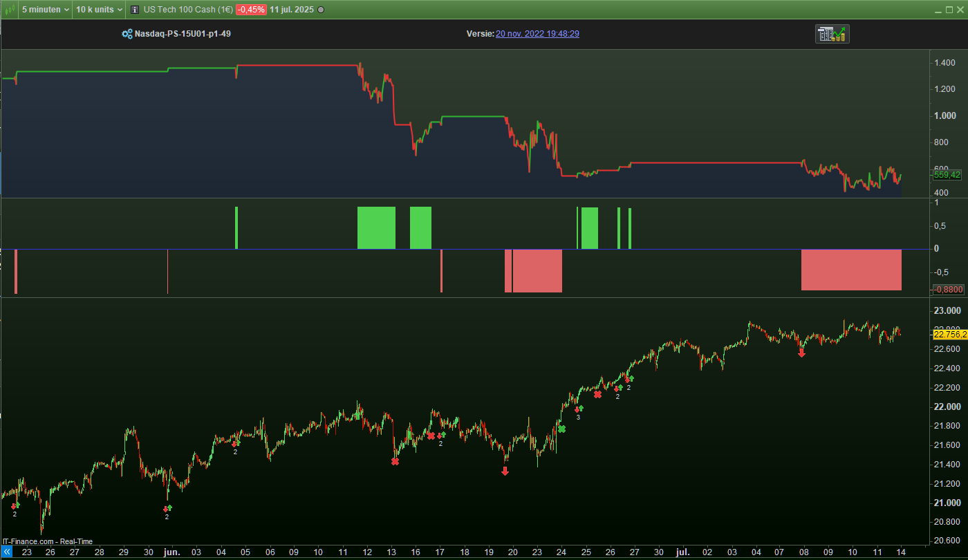
Task: Click the -0,45% change badge
Action: tap(250, 10)
